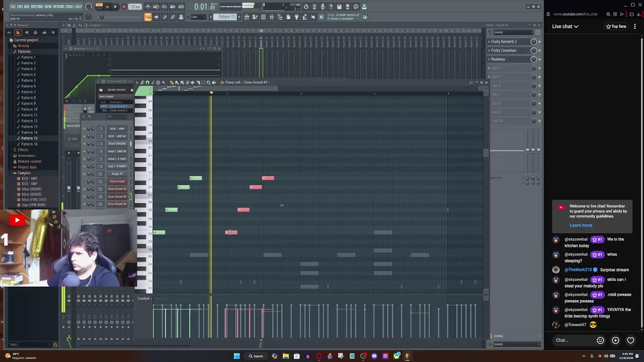Expand Fruity Reeverb 2 slot options arrow
The image size is (644, 362).
tap(489, 42)
